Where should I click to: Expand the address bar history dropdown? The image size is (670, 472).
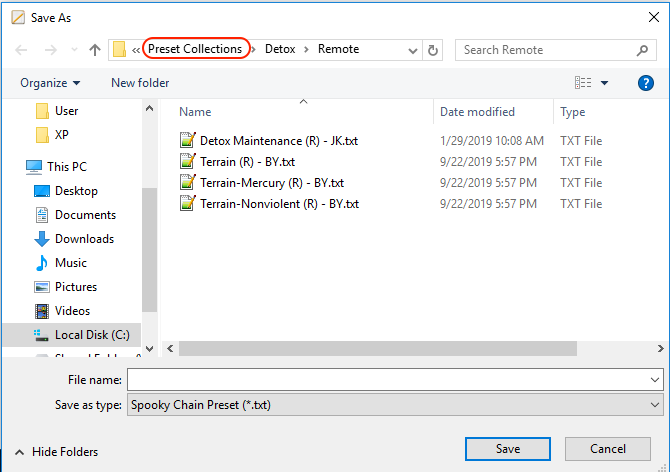coord(413,50)
